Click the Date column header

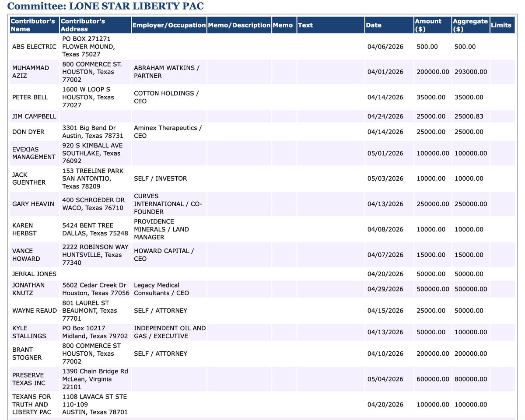(389, 25)
